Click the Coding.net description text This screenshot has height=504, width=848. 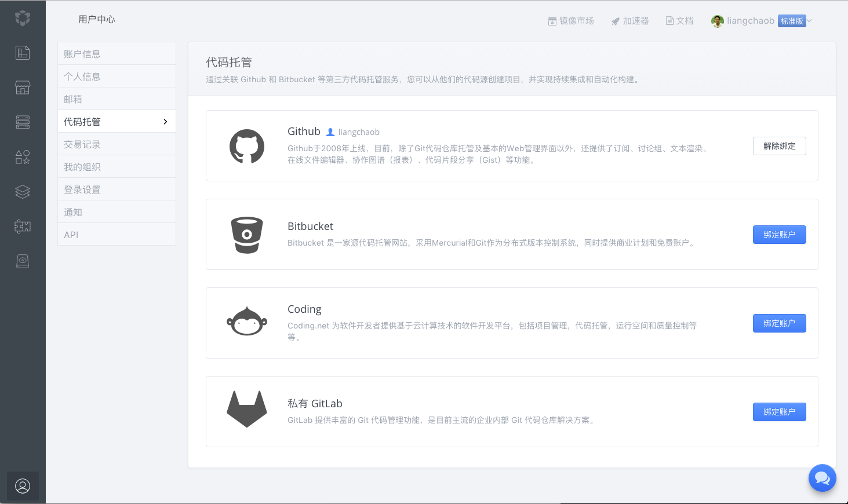492,331
